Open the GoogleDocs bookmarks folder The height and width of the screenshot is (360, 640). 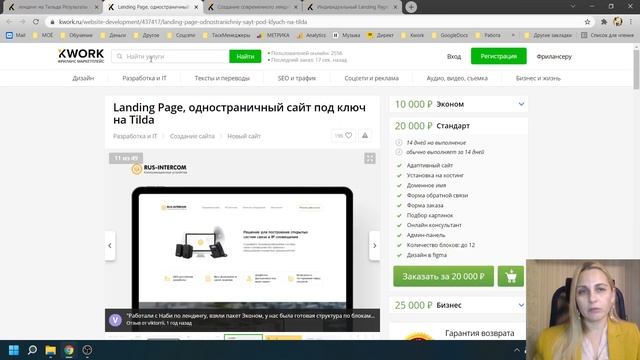(x=449, y=36)
